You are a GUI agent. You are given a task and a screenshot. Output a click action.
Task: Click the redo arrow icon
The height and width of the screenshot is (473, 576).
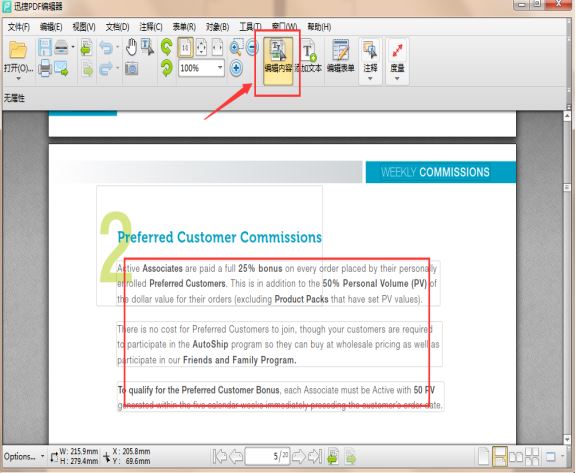(107, 69)
